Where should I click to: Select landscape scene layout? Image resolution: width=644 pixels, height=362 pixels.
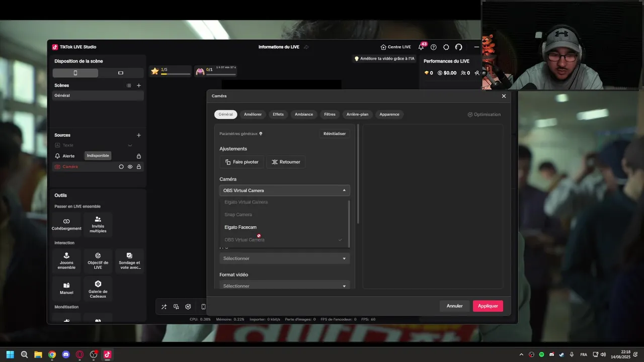point(121,73)
